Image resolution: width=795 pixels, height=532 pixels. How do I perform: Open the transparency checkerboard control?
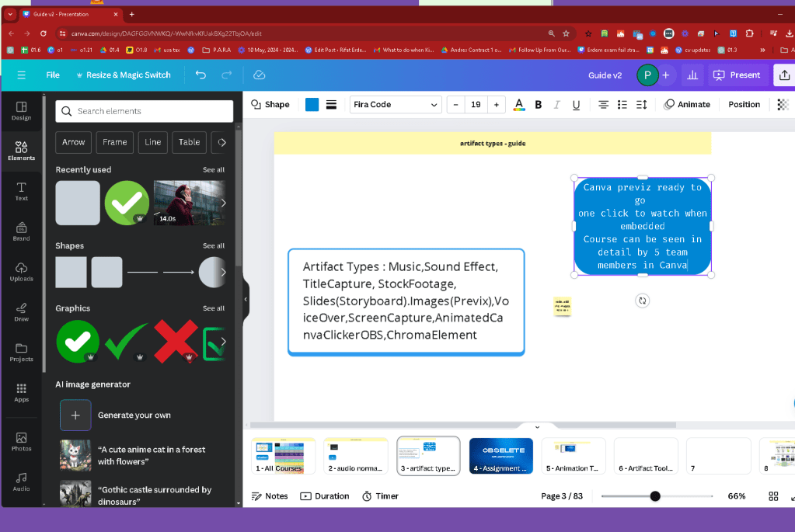pyautogui.click(x=783, y=104)
